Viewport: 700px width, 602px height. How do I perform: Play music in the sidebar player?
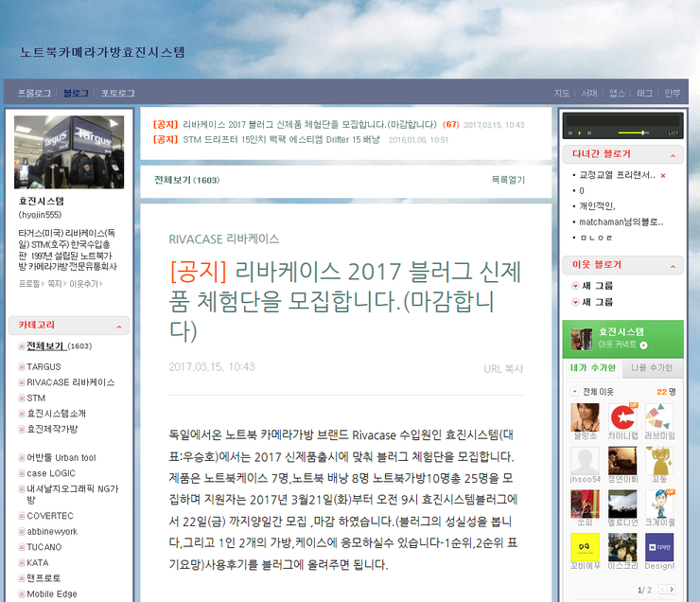click(x=580, y=133)
